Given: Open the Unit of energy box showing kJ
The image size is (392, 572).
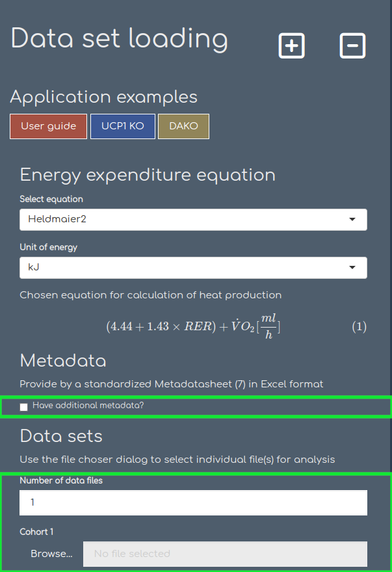Looking at the screenshot, I should click(194, 268).
